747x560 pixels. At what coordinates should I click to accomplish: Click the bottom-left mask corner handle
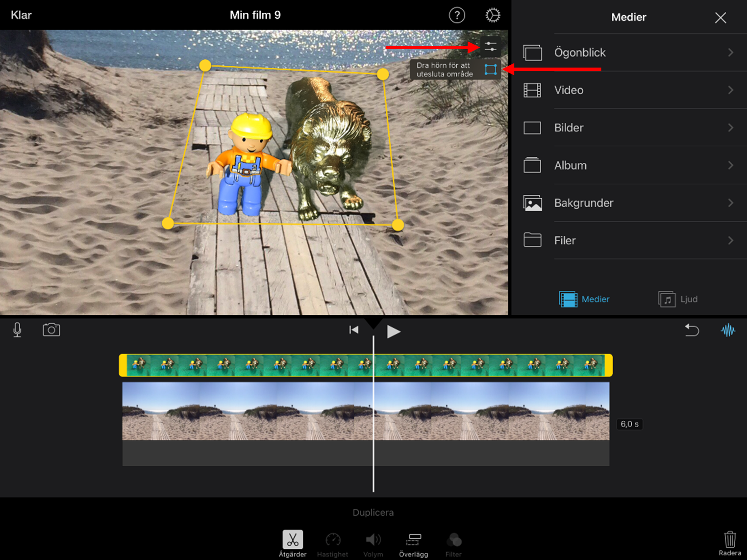tap(168, 223)
